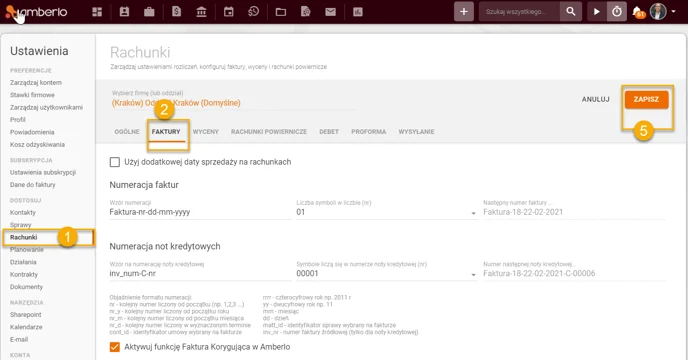Click the Zapisz button
The image size is (688, 360).
(646, 100)
